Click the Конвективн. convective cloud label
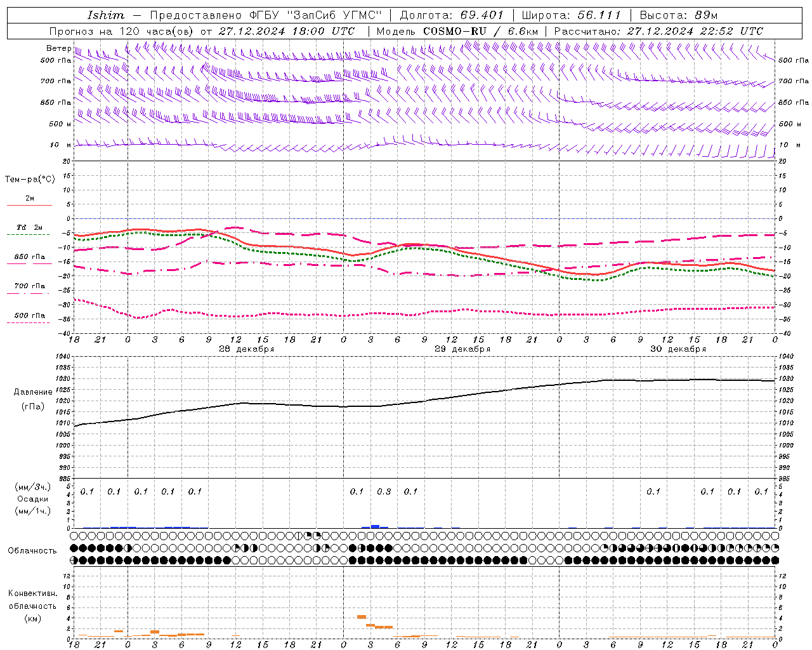 pyautogui.click(x=32, y=594)
